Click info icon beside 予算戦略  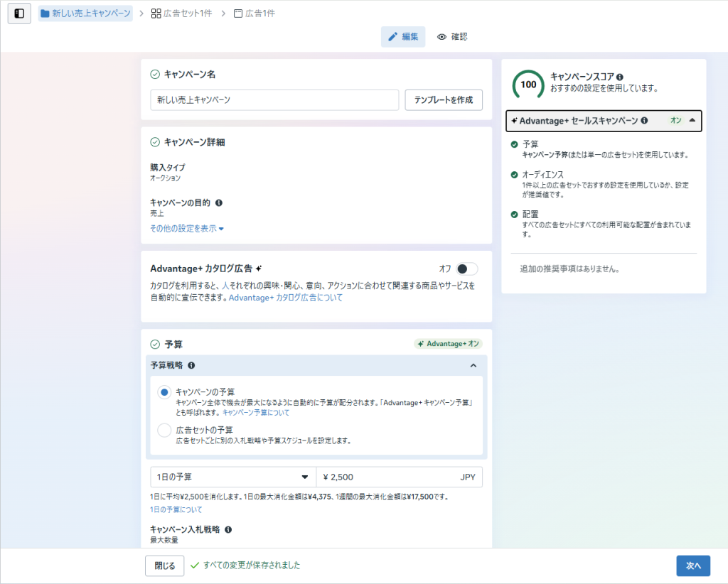tap(191, 365)
